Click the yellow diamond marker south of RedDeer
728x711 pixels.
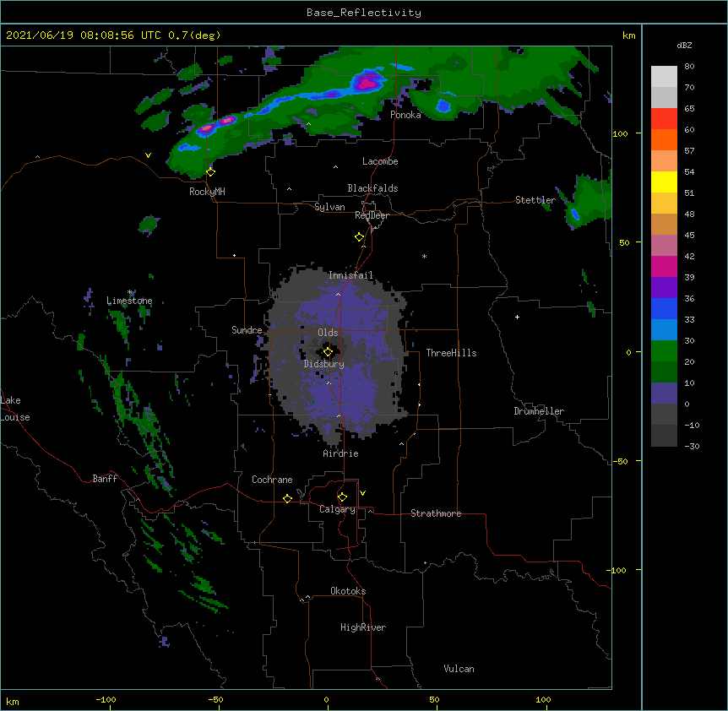[x=359, y=237]
